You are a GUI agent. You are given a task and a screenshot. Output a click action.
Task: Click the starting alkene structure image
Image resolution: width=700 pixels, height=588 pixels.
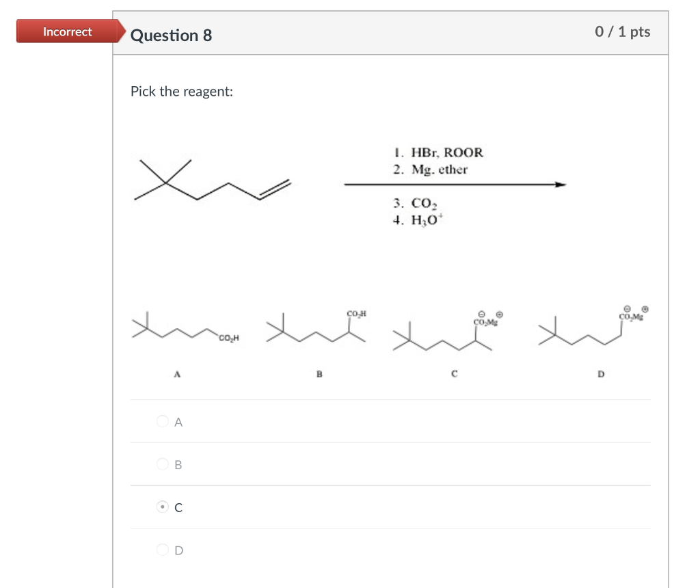coord(212,181)
